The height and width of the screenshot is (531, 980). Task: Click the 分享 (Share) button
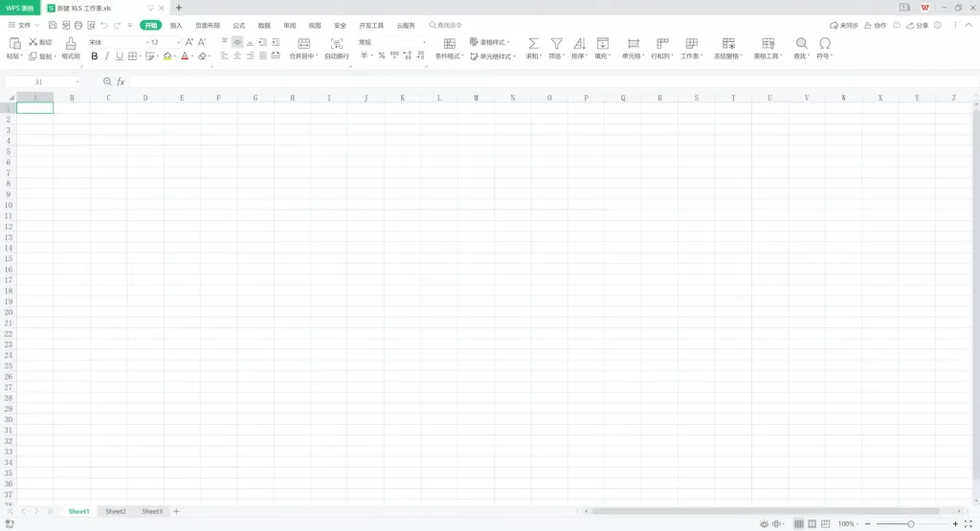pos(918,25)
